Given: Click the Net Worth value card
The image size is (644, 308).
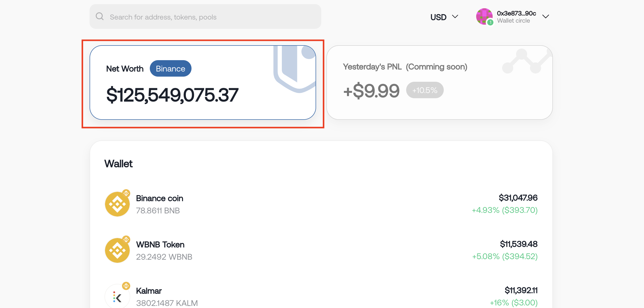Looking at the screenshot, I should click(x=203, y=83).
